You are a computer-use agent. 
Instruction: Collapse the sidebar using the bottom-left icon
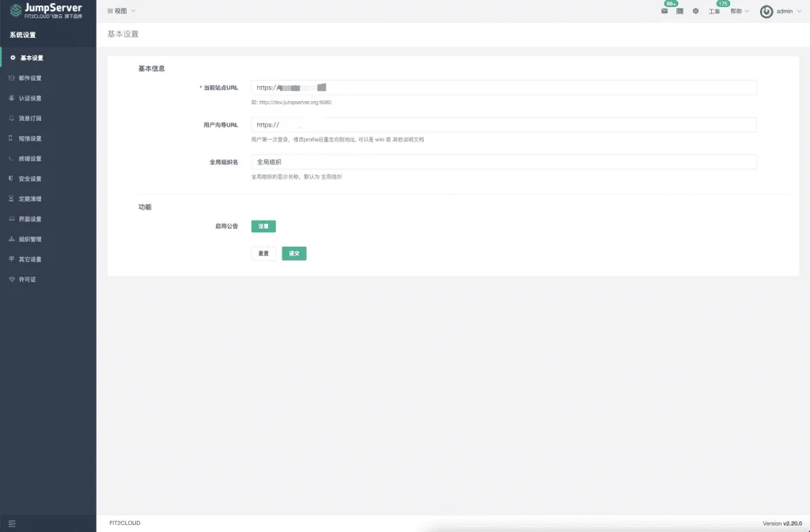tap(12, 523)
